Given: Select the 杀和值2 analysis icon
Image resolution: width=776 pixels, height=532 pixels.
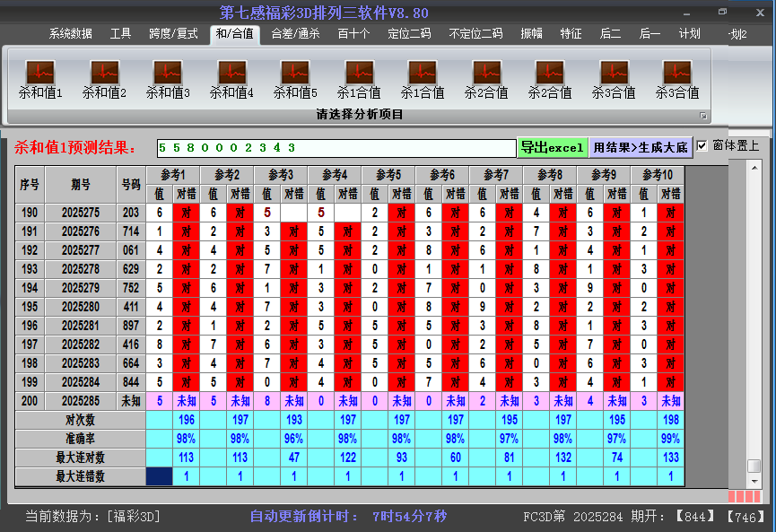Looking at the screenshot, I should click(104, 73).
